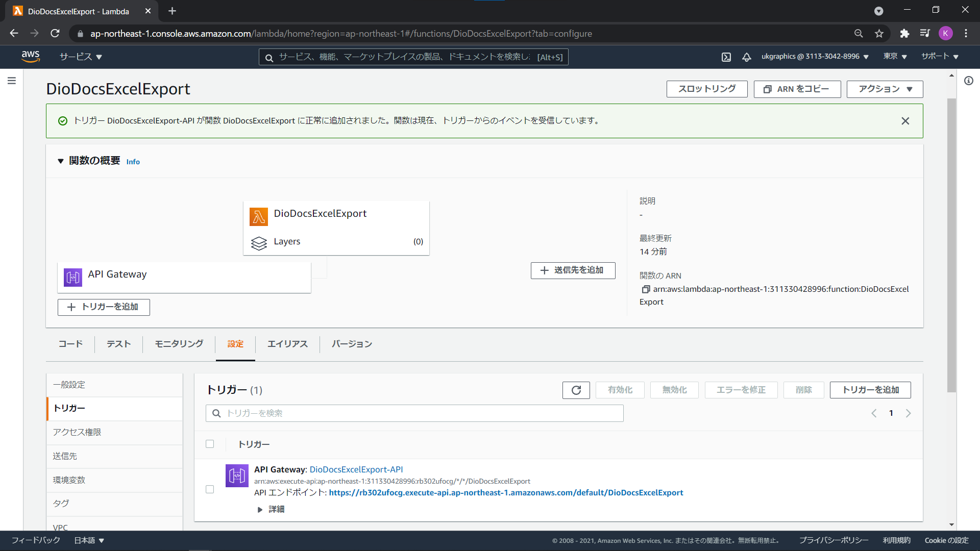Click the page vertical scrollbar
Screen dimensions: 980x551
point(951,245)
